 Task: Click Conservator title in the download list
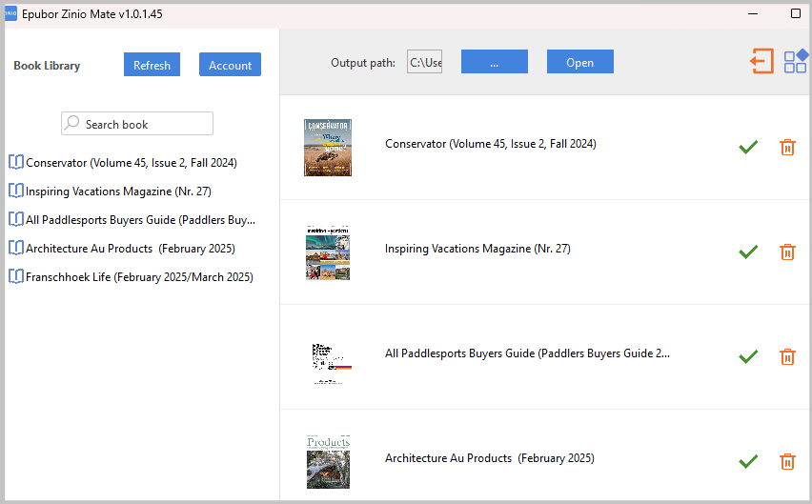[x=491, y=143]
